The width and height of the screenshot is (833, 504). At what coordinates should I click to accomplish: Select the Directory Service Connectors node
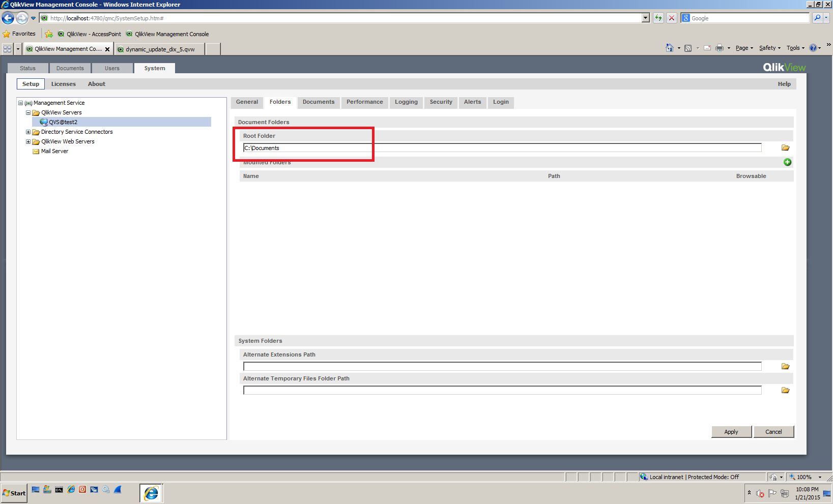point(77,132)
